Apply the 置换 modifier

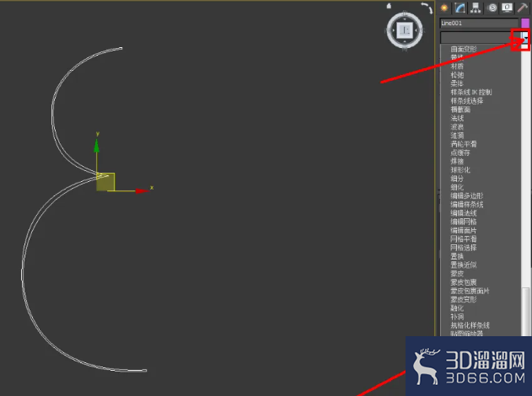tap(457, 256)
